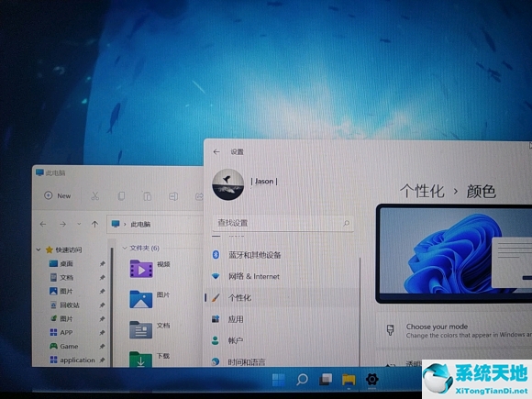Open the 视频 folder icon

(x=141, y=269)
